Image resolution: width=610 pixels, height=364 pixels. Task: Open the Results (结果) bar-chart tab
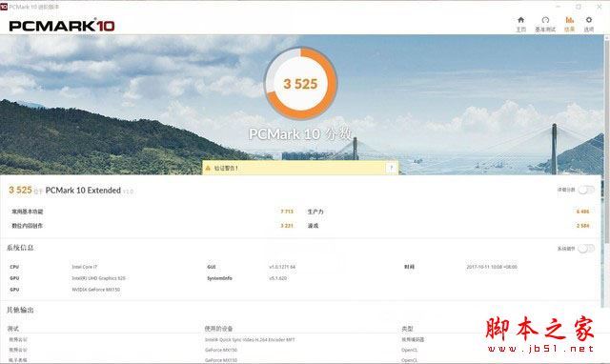pyautogui.click(x=570, y=24)
